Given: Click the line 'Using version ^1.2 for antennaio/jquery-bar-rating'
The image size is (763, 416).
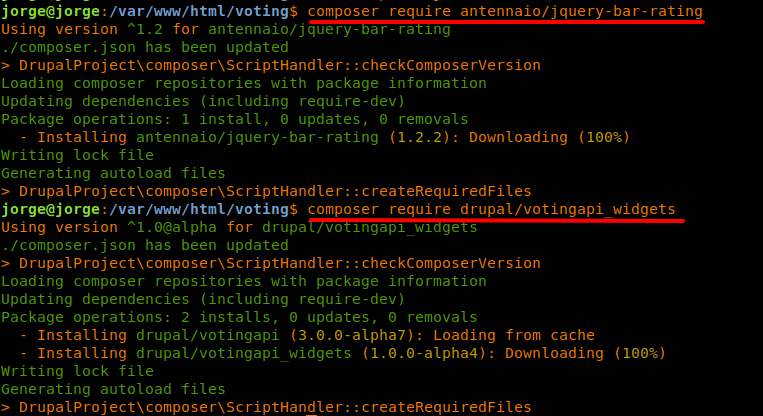Looking at the screenshot, I should (226, 29).
